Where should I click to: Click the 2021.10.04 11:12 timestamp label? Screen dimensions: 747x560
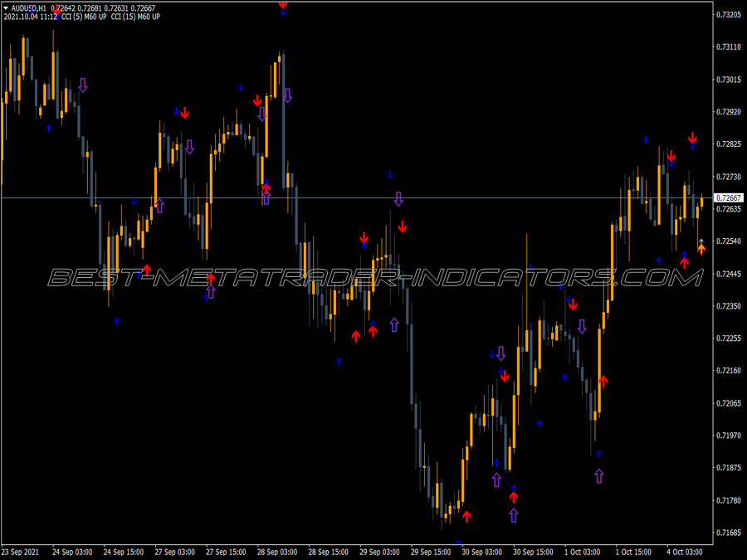pos(31,17)
